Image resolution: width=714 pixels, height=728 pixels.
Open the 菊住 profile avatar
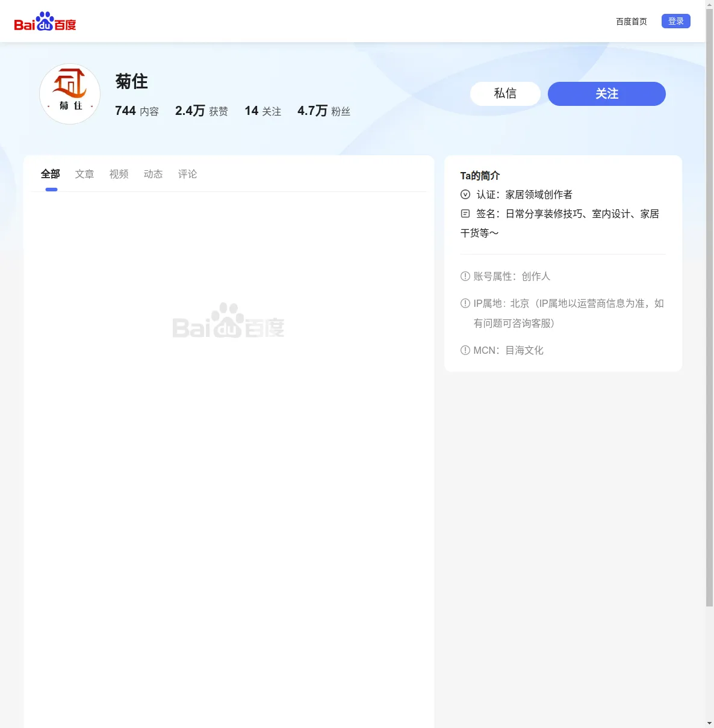pos(70,94)
